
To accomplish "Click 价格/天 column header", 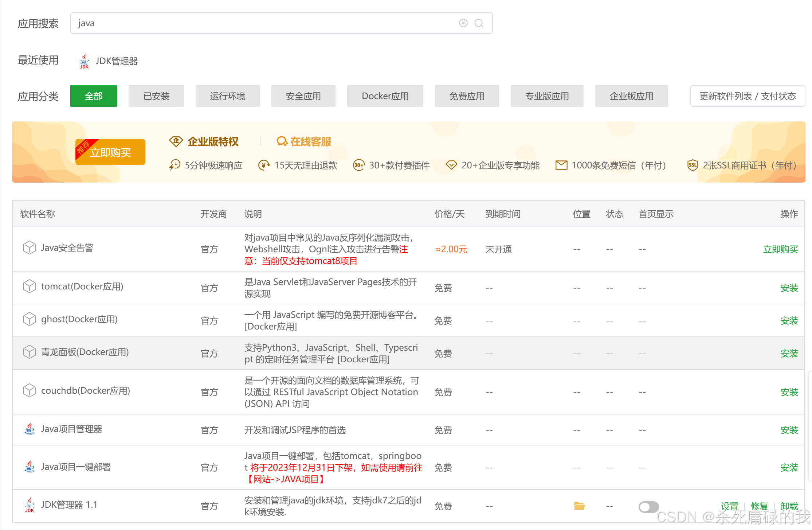I will pos(450,214).
